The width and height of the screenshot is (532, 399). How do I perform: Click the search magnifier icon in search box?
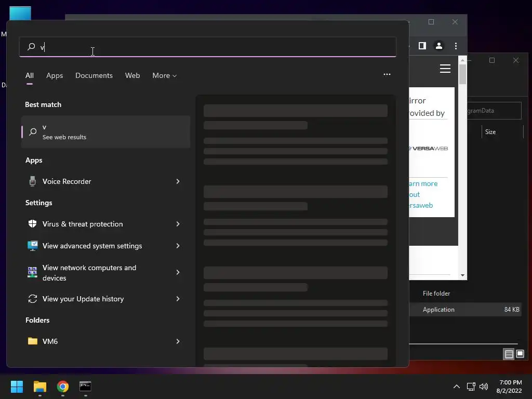[x=31, y=46]
